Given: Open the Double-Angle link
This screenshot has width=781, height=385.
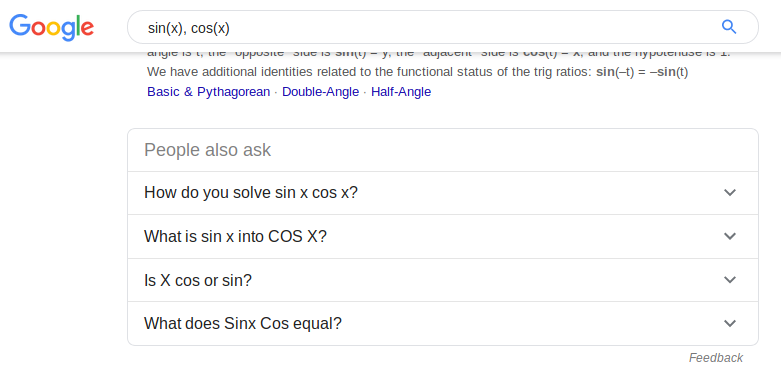Looking at the screenshot, I should point(320,92).
